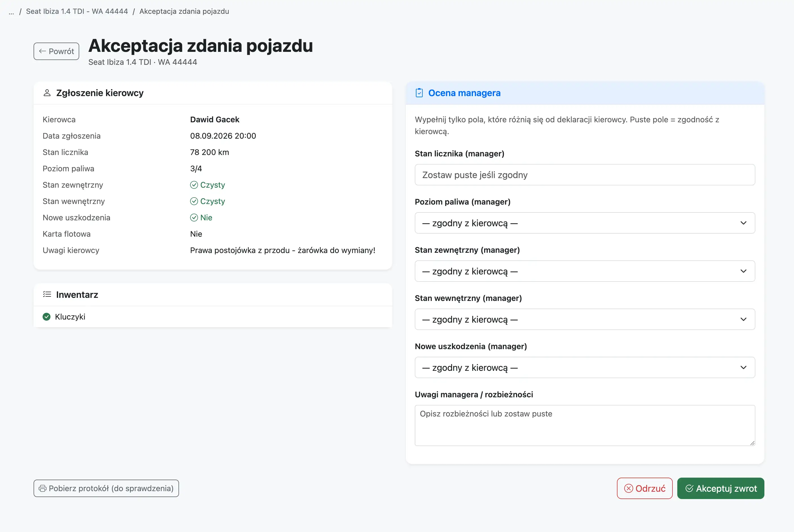
Task: Click the Akceptuj zwrot button label
Action: [x=726, y=489]
